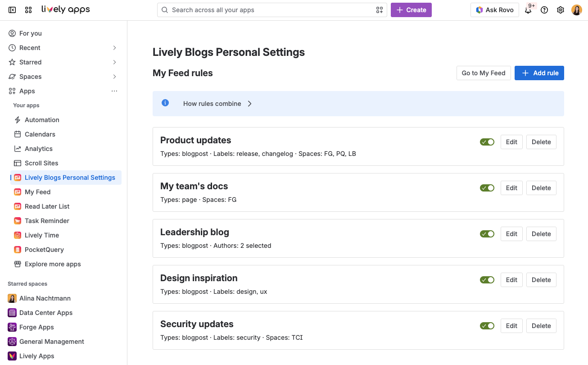Delete the Product updates rule
This screenshot has height=365, width=588.
pos(541,142)
